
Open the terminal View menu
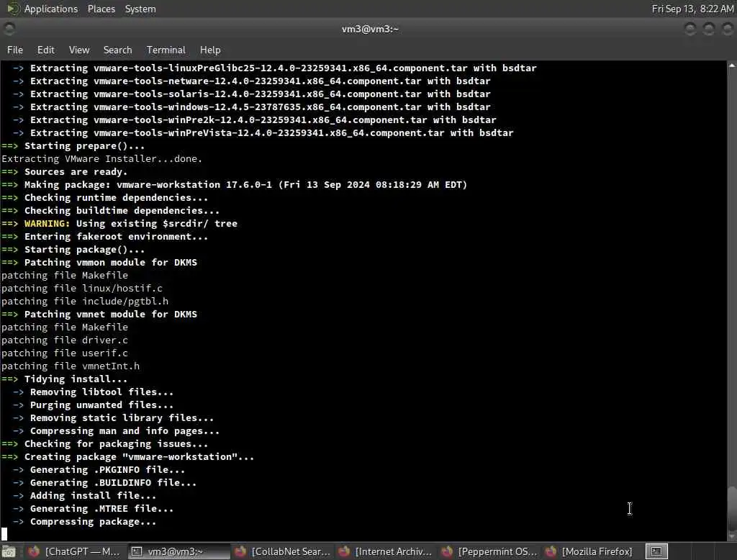coord(79,50)
